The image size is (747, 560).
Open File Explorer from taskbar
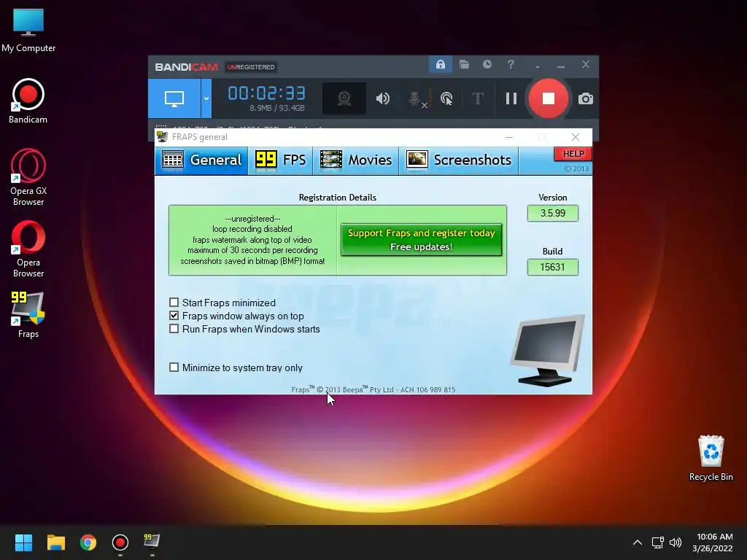[x=55, y=542]
